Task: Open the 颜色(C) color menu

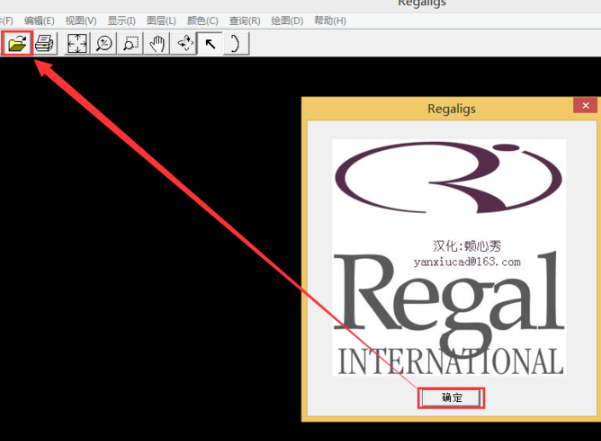Action: [201, 21]
